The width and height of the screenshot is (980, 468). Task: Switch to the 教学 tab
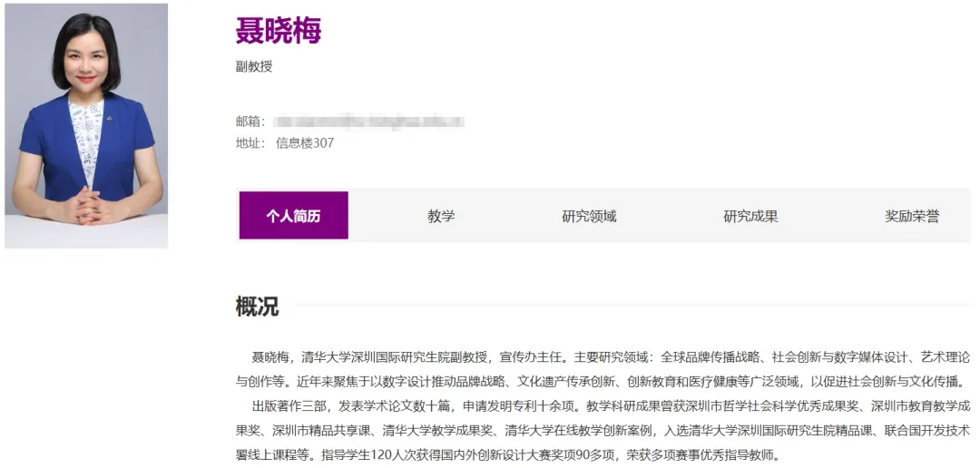441,217
